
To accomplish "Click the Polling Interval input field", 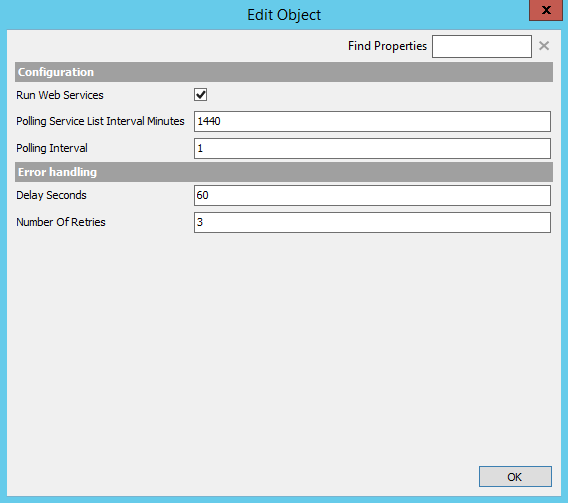I will point(372,148).
